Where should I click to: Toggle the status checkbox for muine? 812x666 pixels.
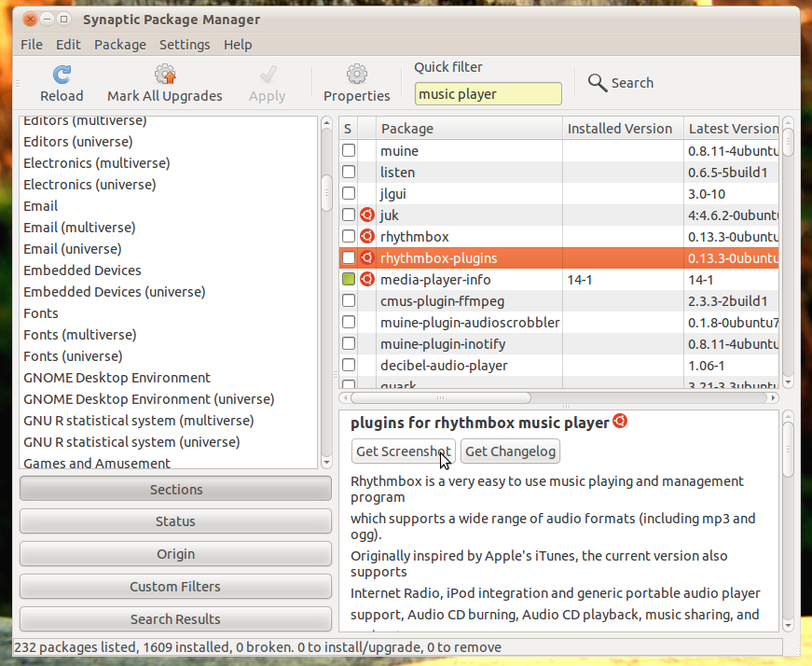[349, 150]
